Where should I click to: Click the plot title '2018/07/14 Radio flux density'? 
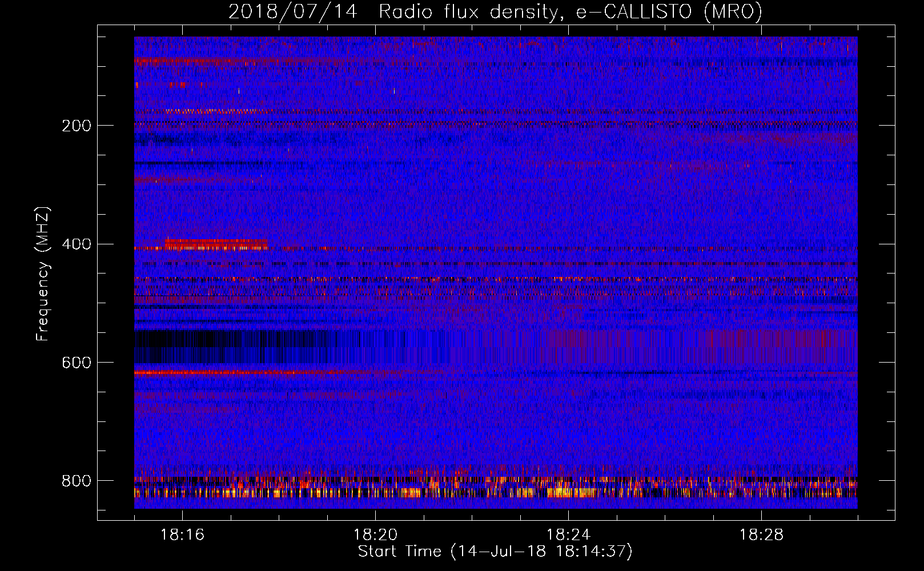(495, 11)
